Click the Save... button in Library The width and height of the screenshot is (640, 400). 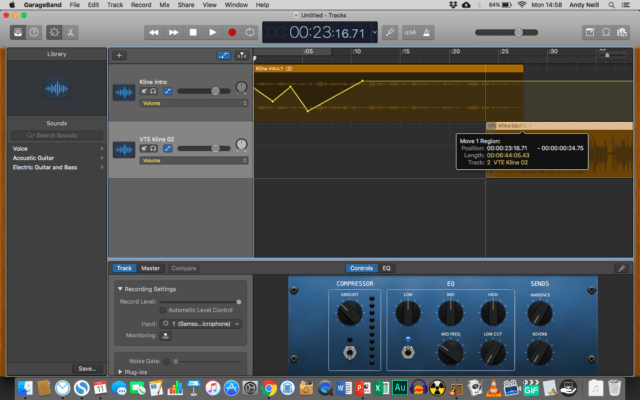coord(87,369)
